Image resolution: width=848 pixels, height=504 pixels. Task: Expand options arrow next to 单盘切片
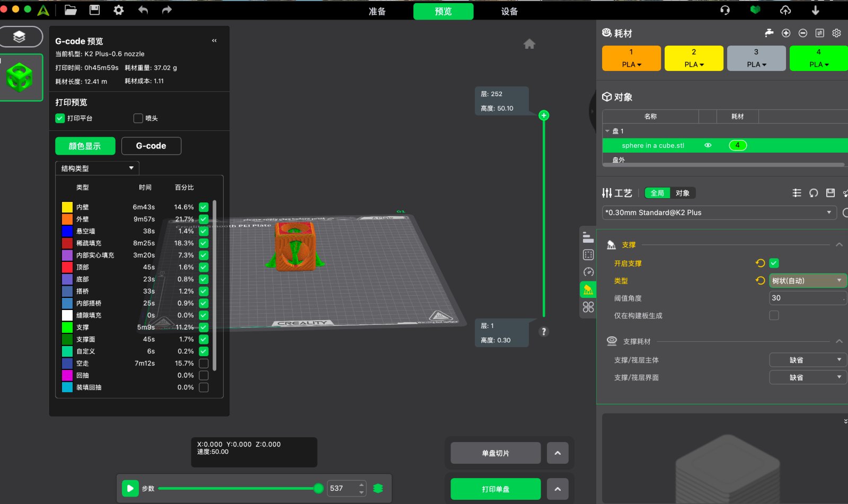point(558,453)
